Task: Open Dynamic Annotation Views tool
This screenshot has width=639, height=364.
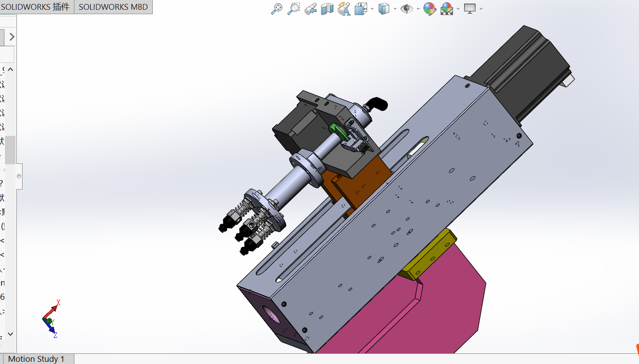Action: point(344,9)
